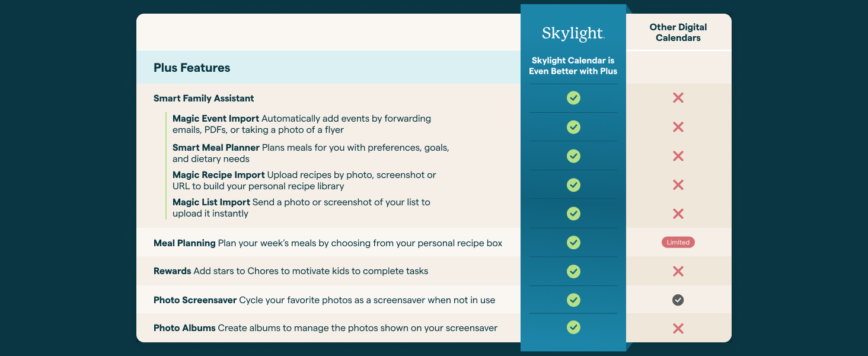868x356 pixels.
Task: Click the Magic Event Import feature label
Action: [216, 119]
